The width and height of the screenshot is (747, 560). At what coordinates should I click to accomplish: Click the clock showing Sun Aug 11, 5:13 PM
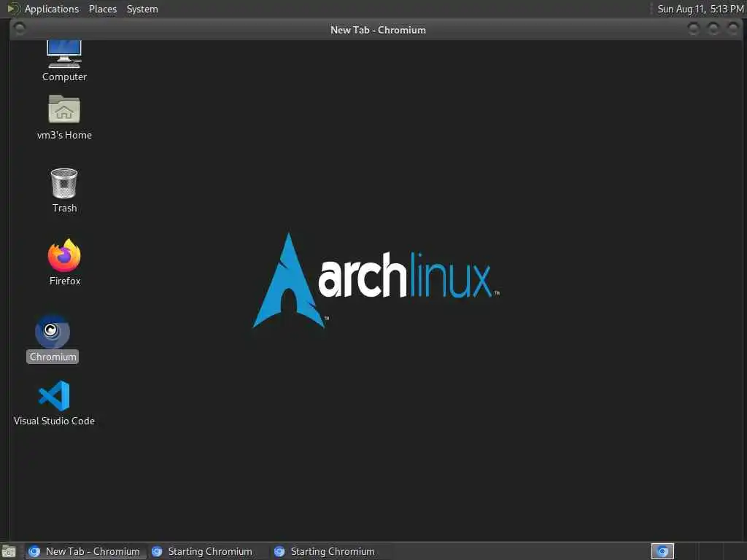tap(700, 9)
